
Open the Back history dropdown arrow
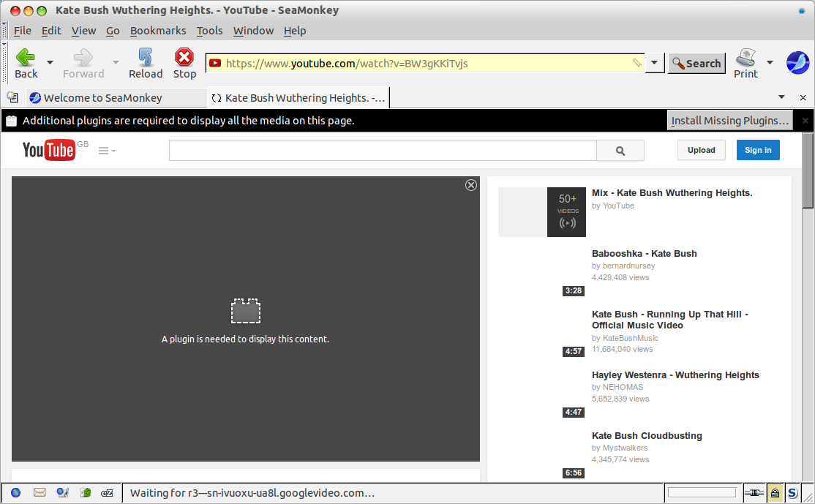point(50,63)
